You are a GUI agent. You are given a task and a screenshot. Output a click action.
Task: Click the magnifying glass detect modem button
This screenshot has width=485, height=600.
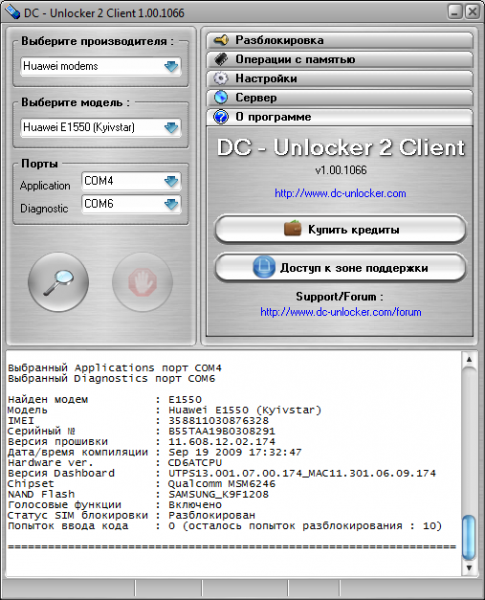(x=58, y=282)
